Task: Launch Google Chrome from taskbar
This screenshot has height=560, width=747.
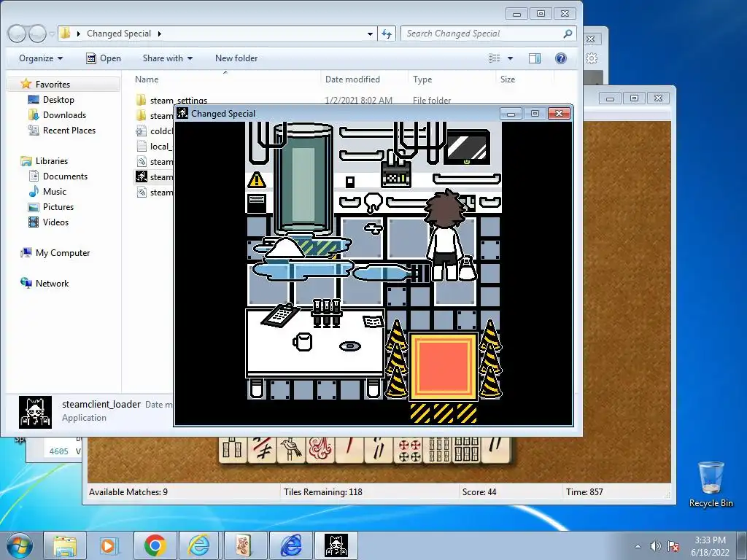Action: [x=155, y=545]
